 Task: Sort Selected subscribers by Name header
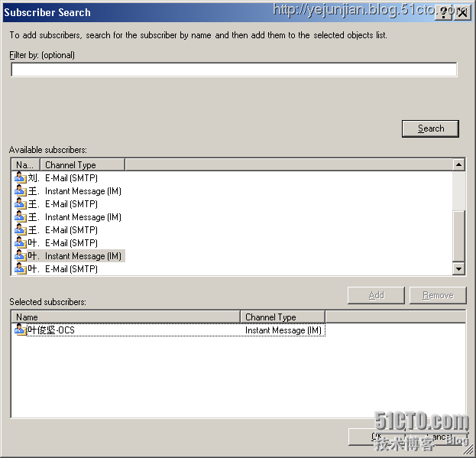tap(125, 317)
